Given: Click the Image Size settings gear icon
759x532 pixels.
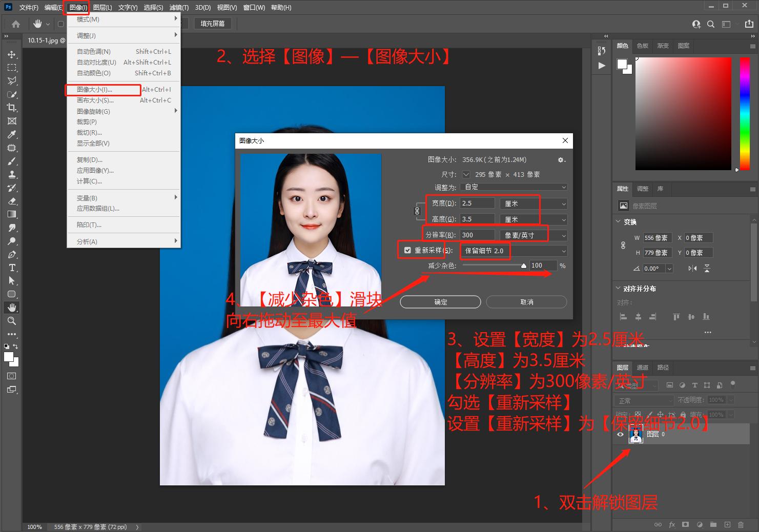Looking at the screenshot, I should pos(561,160).
